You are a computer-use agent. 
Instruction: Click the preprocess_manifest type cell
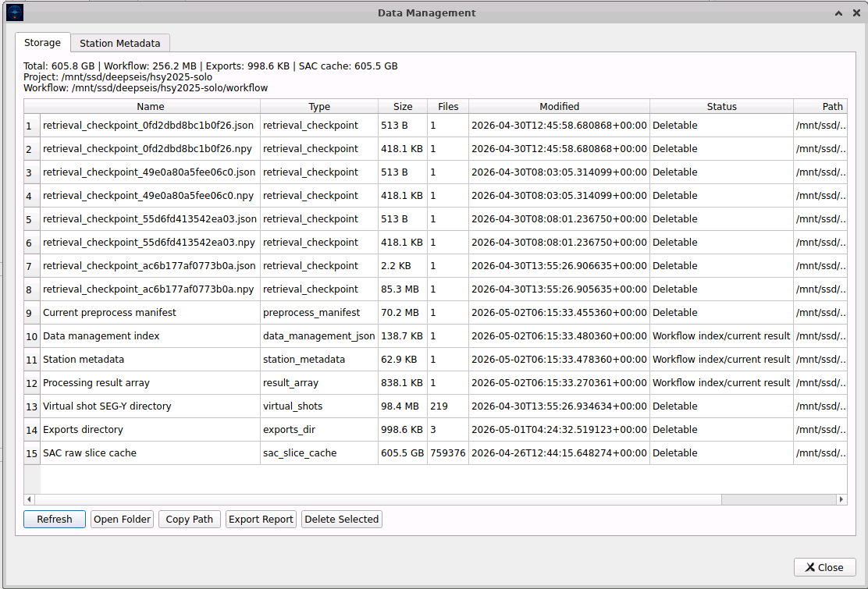(x=319, y=313)
